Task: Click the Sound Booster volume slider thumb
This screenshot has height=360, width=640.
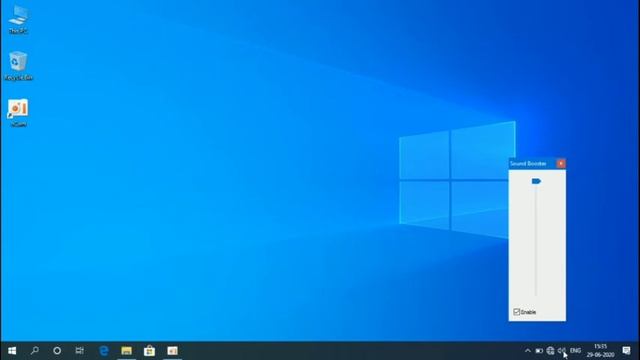Action: coord(536,181)
